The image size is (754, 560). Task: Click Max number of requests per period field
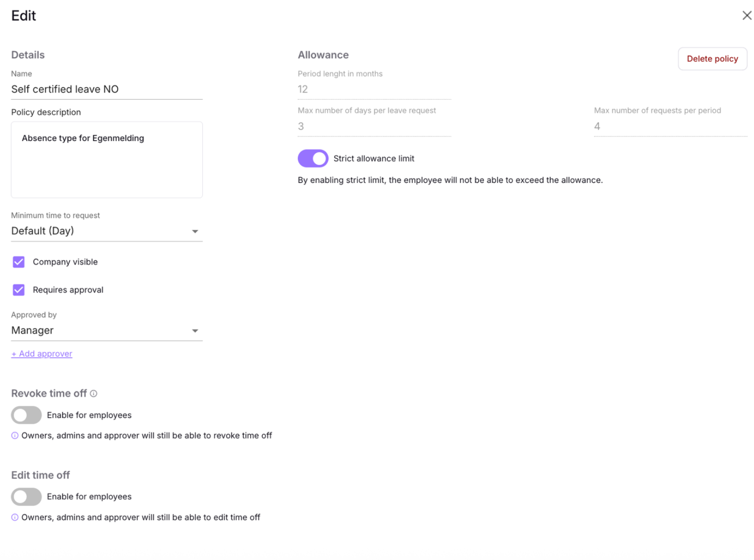[671, 126]
